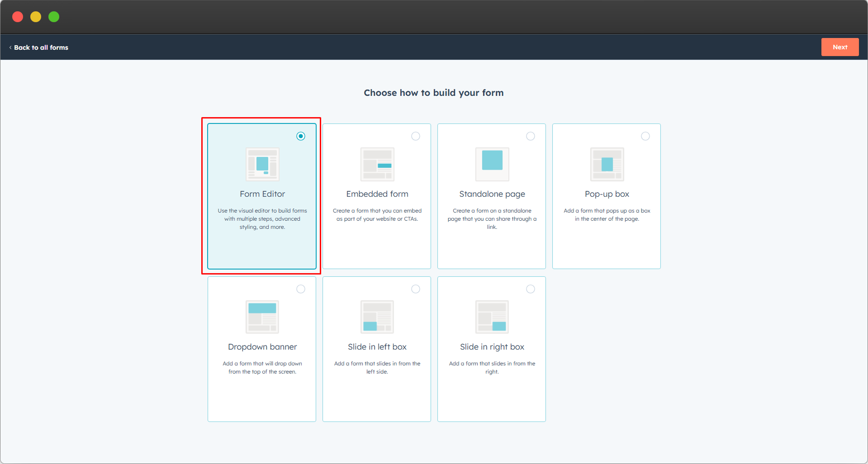Screen dimensions: 868x464
Task: Click description 'Create a form that you can embed'
Action: pyautogui.click(x=377, y=215)
